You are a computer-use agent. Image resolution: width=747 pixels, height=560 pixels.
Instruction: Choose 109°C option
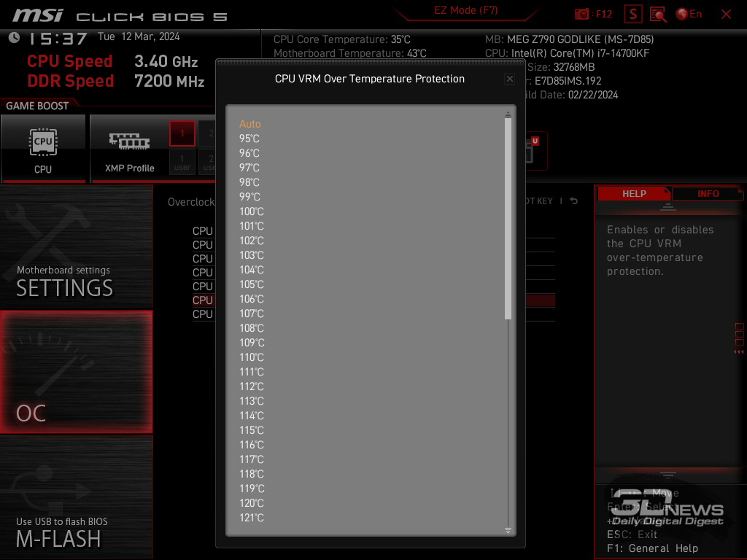[x=251, y=343]
